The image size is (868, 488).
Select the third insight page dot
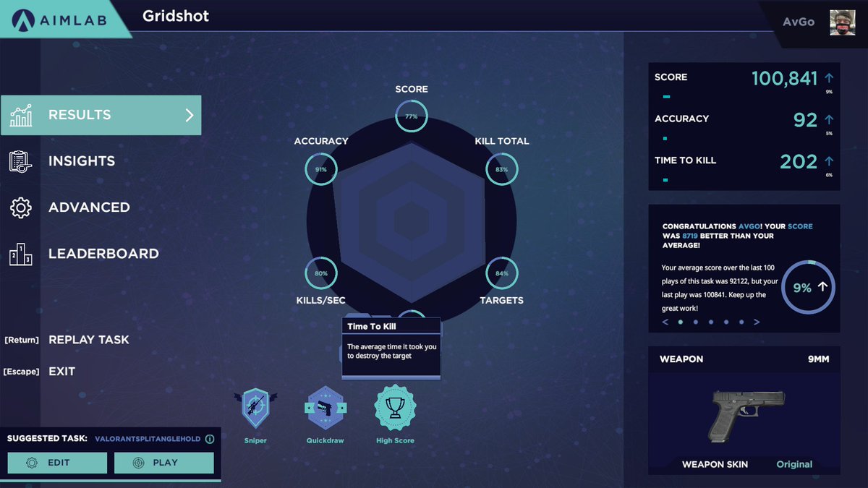click(x=711, y=322)
